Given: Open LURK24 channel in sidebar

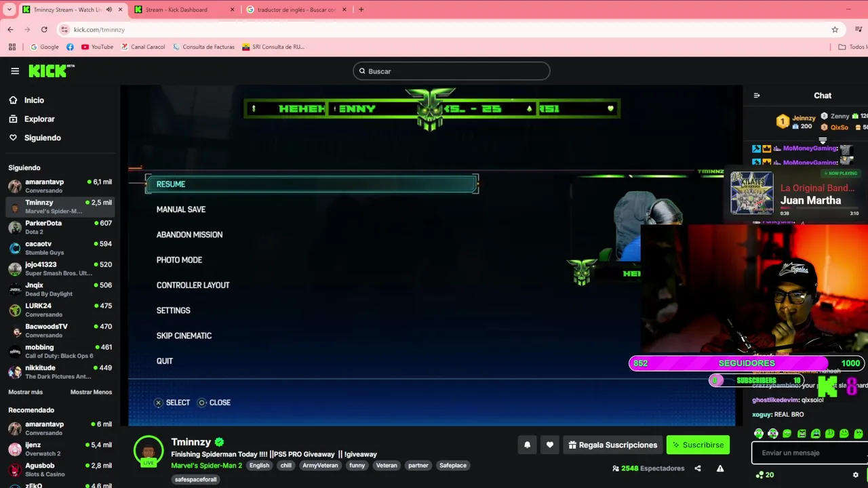Looking at the screenshot, I should (60, 310).
